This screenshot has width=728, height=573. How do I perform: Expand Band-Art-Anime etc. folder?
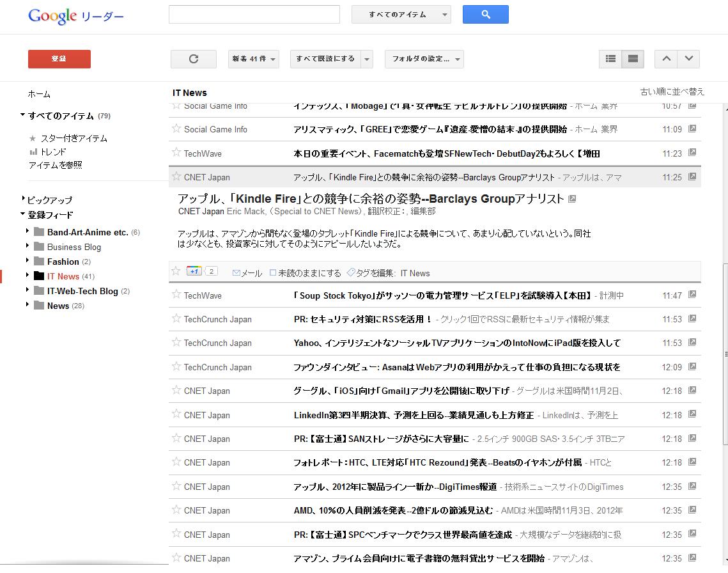click(27, 231)
